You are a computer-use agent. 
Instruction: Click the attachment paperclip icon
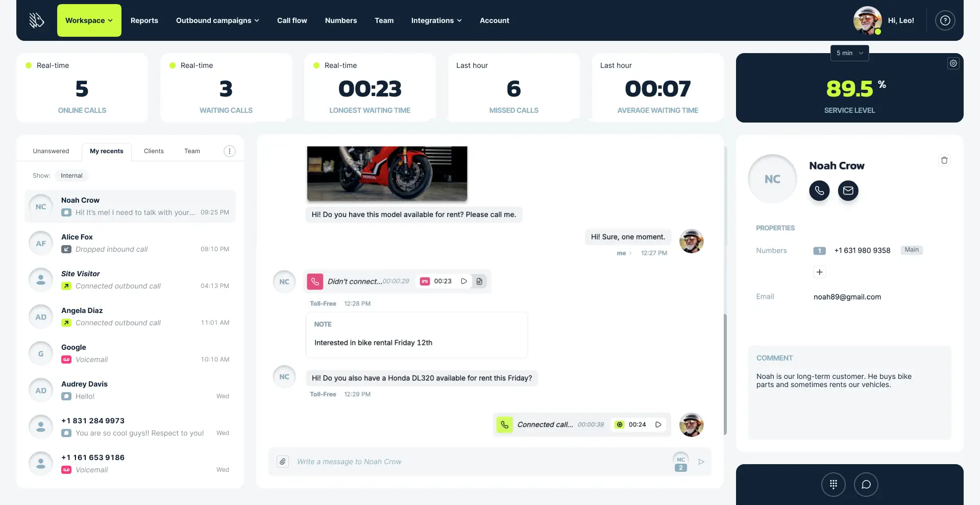pyautogui.click(x=283, y=462)
